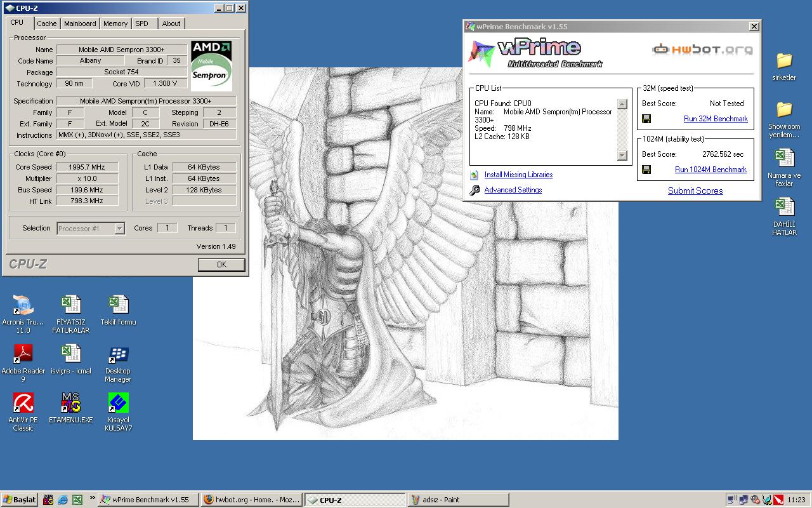The image size is (812, 508).
Task: Click Submit Scores link in wPrime
Action: [695, 190]
